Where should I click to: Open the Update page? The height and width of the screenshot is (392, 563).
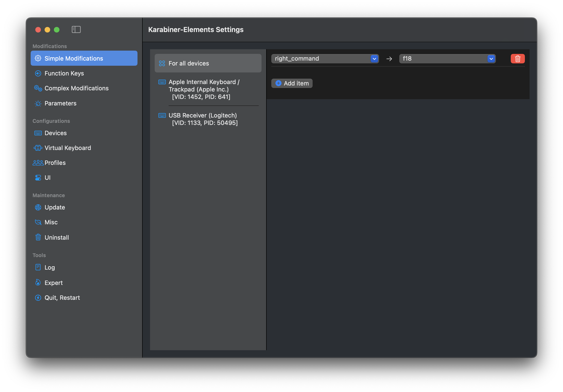point(84,207)
